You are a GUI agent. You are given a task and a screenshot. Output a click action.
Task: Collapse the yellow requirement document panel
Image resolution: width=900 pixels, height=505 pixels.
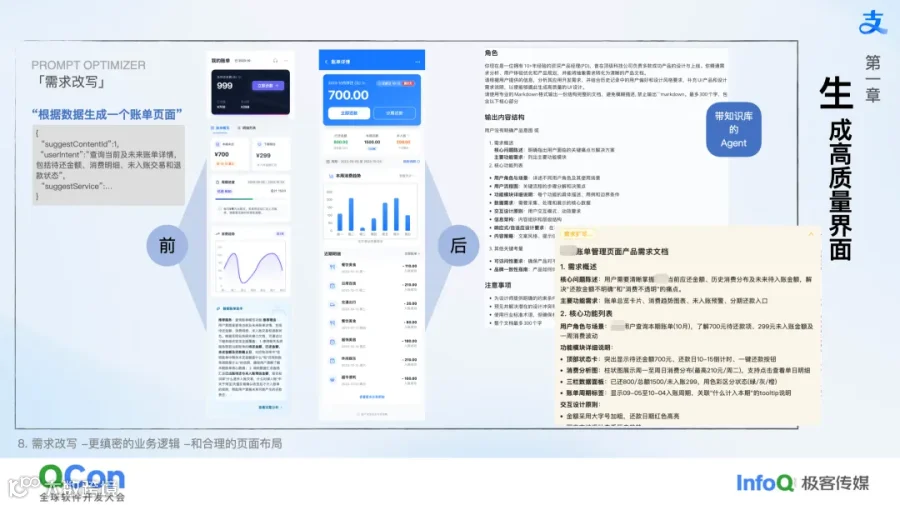(810, 234)
